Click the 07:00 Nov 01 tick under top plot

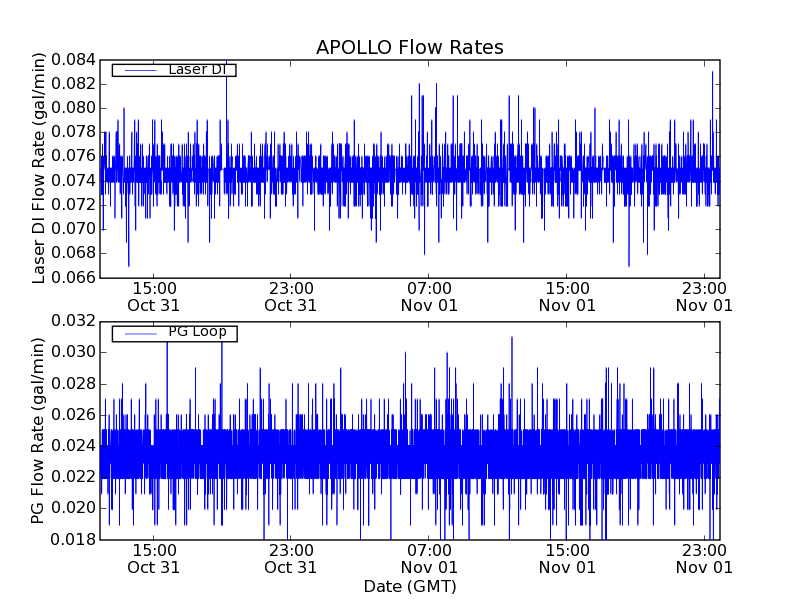point(429,296)
